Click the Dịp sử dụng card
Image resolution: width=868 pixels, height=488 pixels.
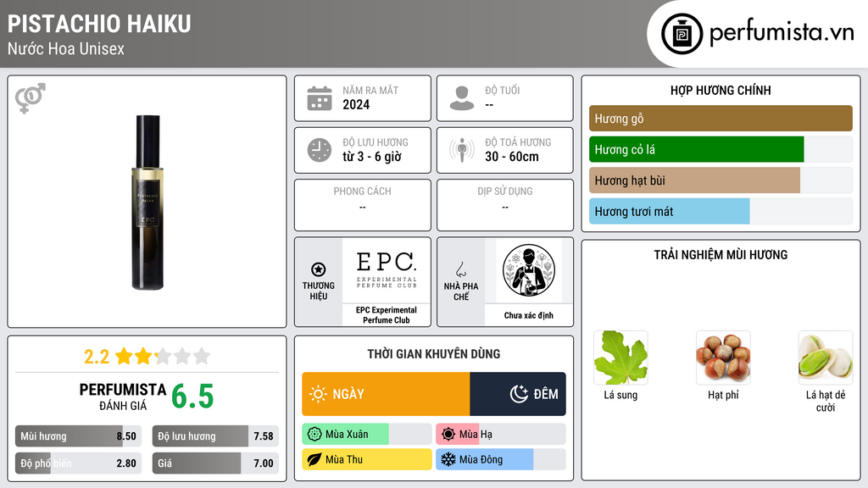[x=505, y=205]
